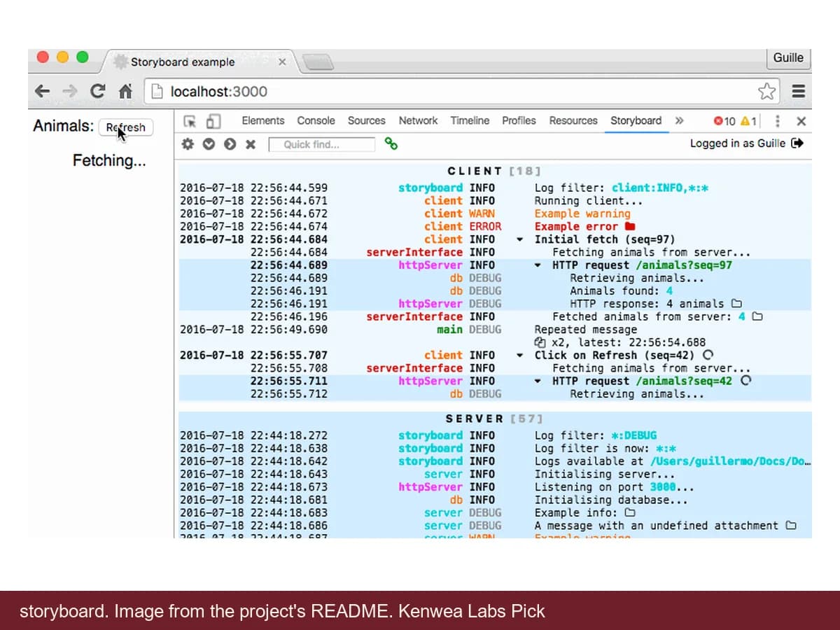Collapse Click on Refresh (seq=42) story

(x=519, y=355)
